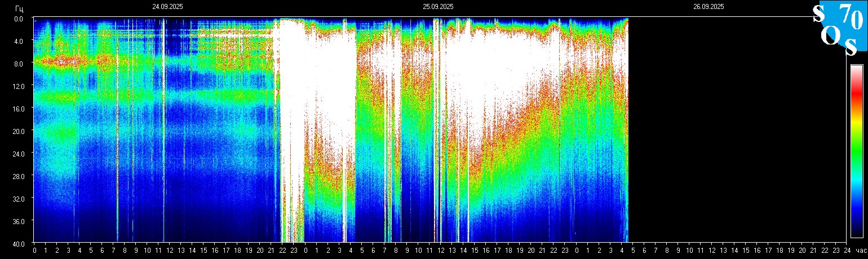868x259 pixels.
Task: Click the 20.0 frequency axis label
Action: pos(19,131)
